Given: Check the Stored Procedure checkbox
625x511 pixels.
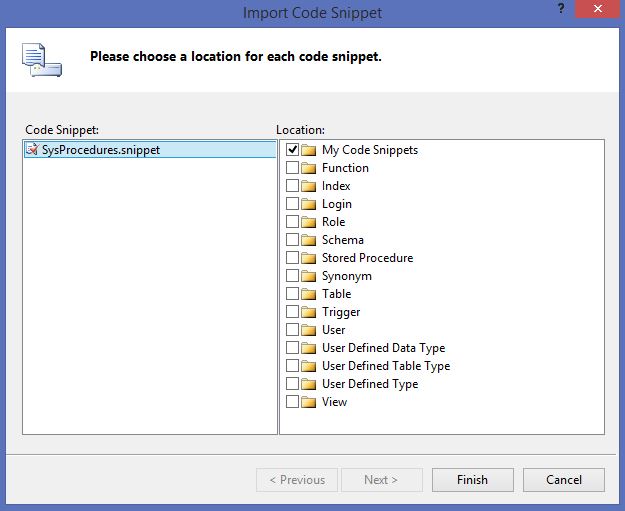Looking at the screenshot, I should 292,257.
